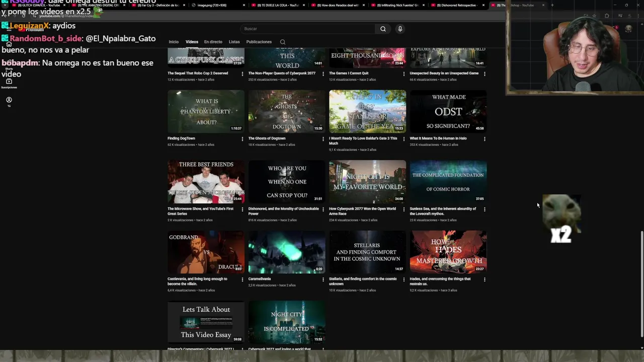Image resolution: width=644 pixels, height=362 pixels.
Task: Open The Ghosts of Dogtown thumbnail
Action: tap(287, 111)
